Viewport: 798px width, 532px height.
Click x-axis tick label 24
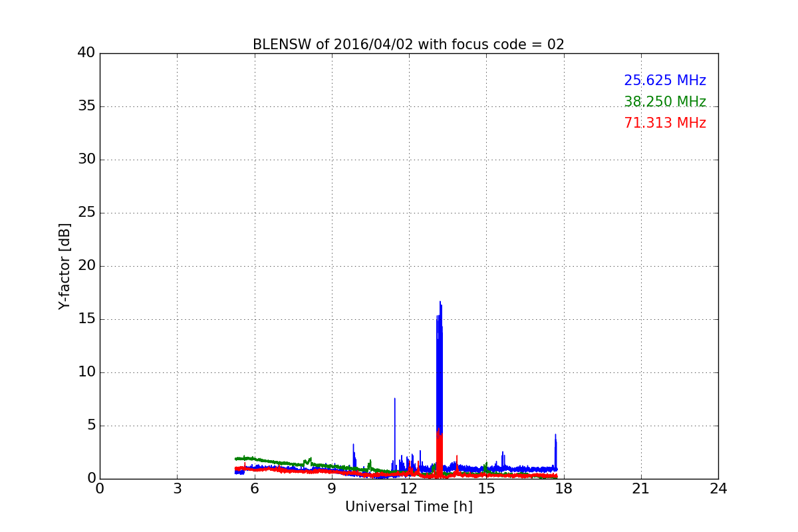point(718,488)
